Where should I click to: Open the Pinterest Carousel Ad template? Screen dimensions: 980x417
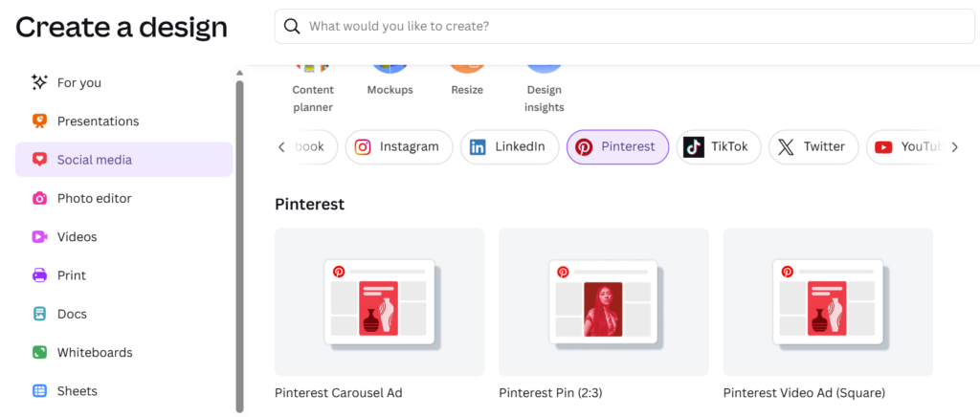click(379, 301)
